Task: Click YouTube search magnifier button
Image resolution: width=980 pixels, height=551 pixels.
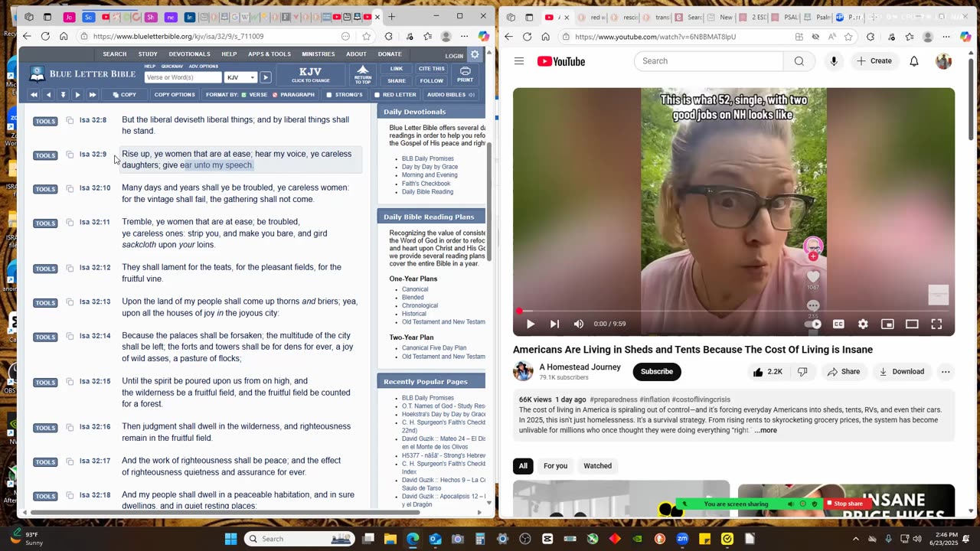Action: tap(799, 61)
